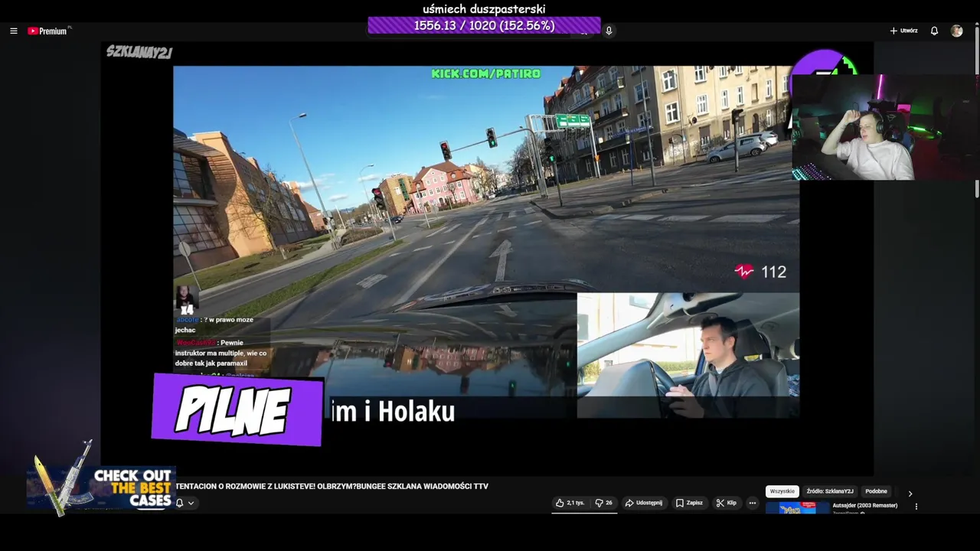
Task: Open the YouTube hamburger guide menu
Action: (x=13, y=31)
